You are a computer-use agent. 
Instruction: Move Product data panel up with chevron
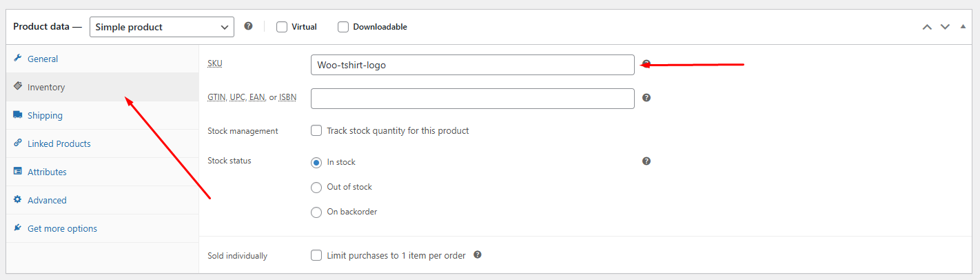point(927,27)
